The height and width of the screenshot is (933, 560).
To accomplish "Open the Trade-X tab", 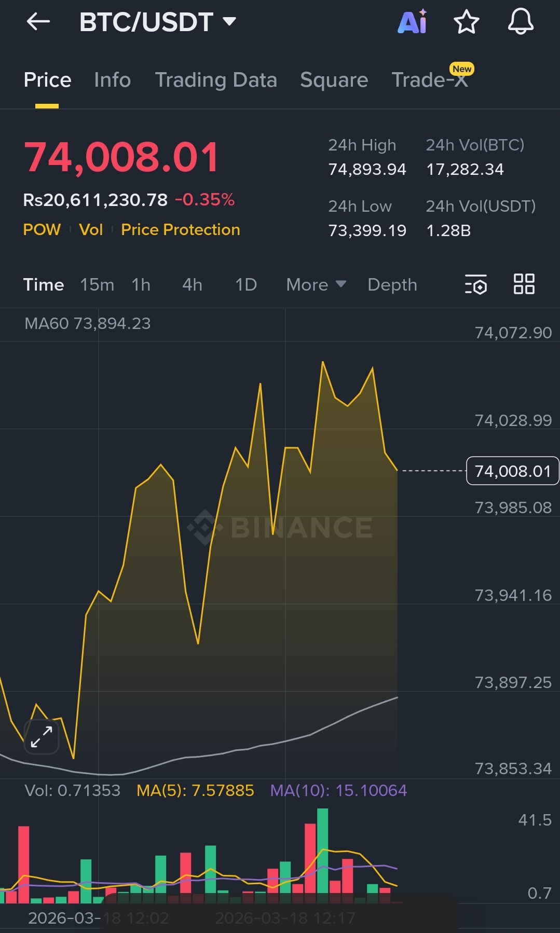I will (x=430, y=80).
